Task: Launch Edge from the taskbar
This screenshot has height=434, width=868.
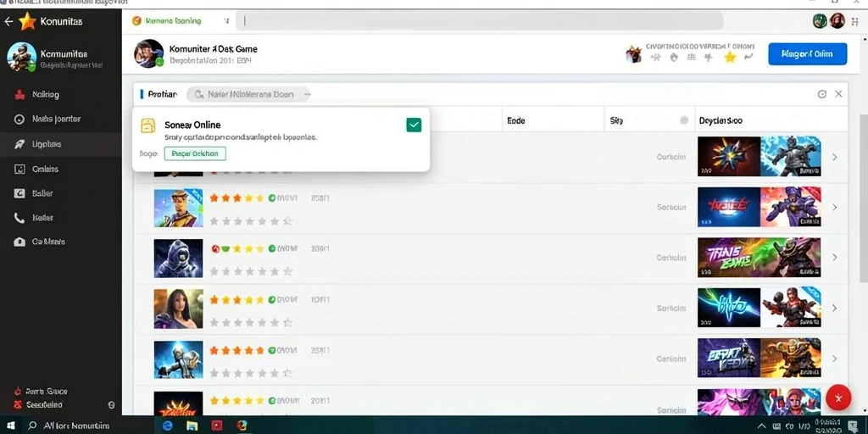Action: pos(167,426)
